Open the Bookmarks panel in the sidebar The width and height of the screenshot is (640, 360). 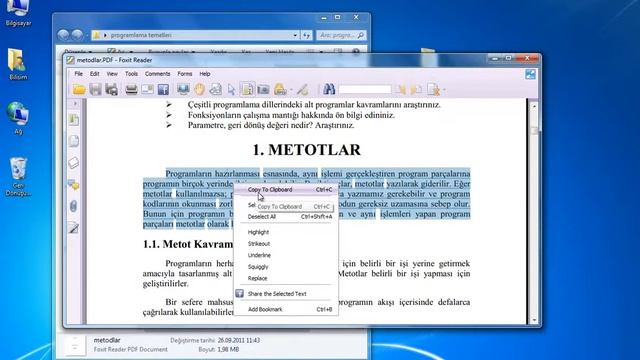pos(73,120)
